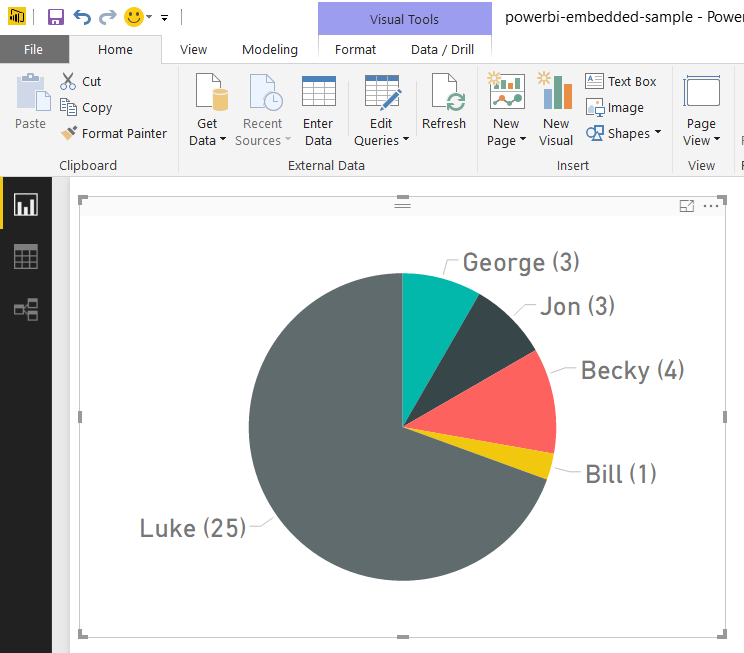Click the Undo arrow icon

tap(82, 17)
